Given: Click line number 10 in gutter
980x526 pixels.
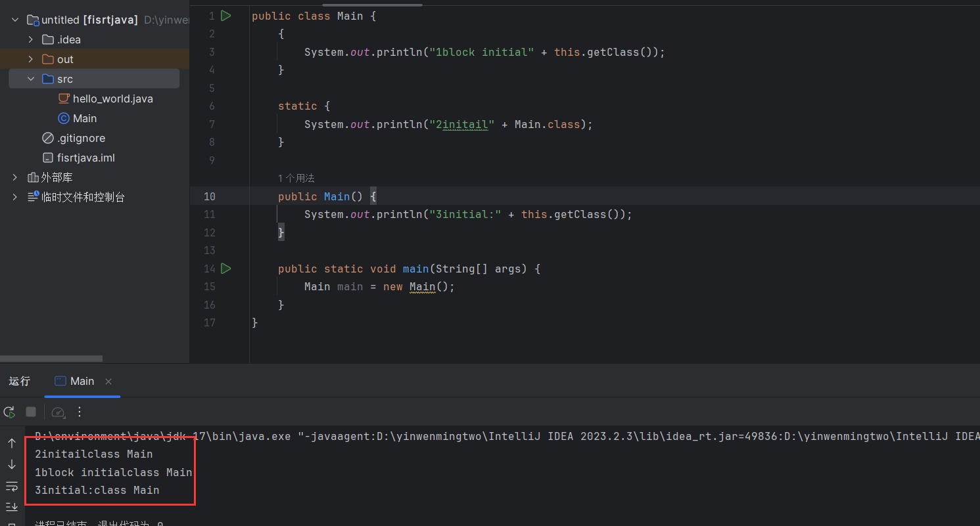Looking at the screenshot, I should pyautogui.click(x=210, y=196).
